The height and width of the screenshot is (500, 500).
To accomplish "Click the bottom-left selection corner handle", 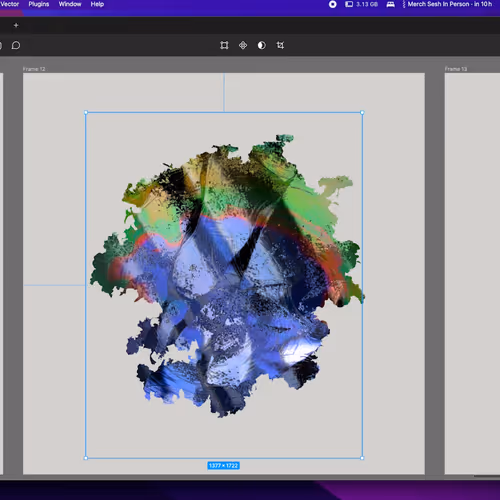I will click(x=86, y=458).
